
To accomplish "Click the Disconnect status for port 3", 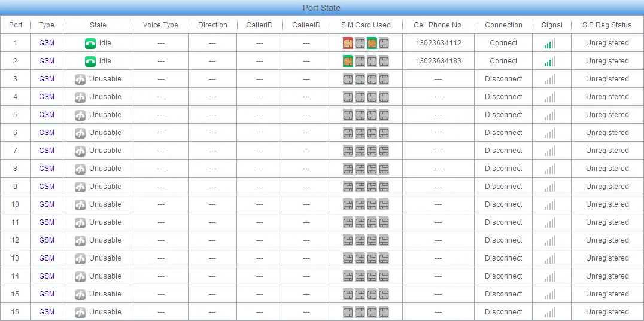I will pos(503,79).
